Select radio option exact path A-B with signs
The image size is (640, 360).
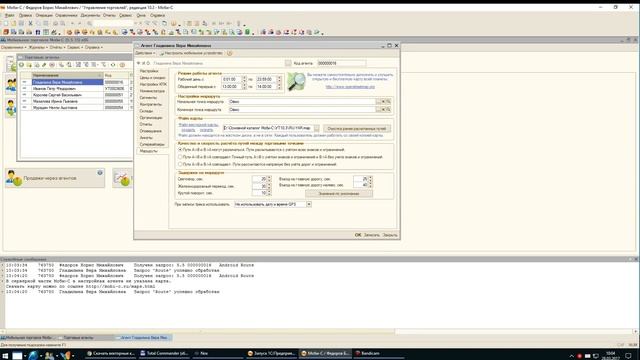180,157
